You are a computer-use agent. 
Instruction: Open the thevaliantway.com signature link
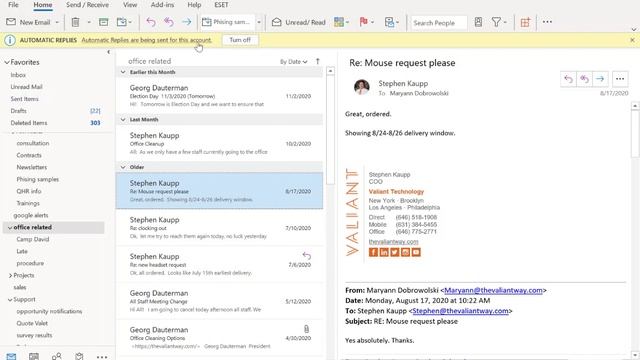pos(393,242)
